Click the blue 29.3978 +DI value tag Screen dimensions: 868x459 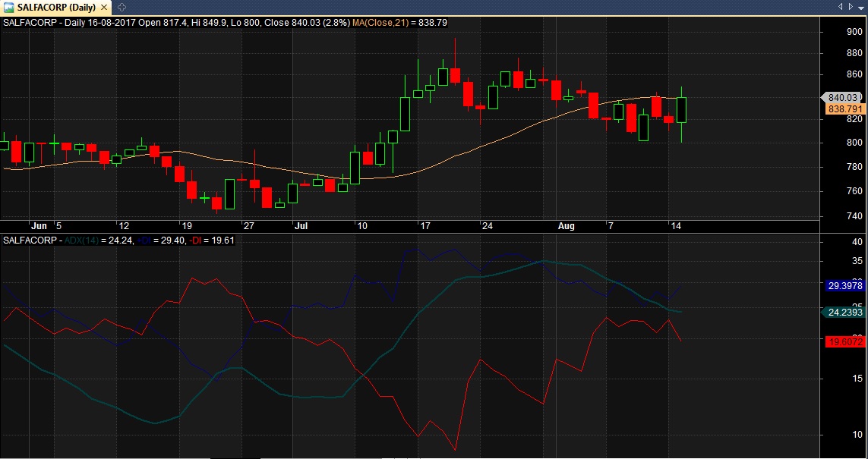[843, 286]
